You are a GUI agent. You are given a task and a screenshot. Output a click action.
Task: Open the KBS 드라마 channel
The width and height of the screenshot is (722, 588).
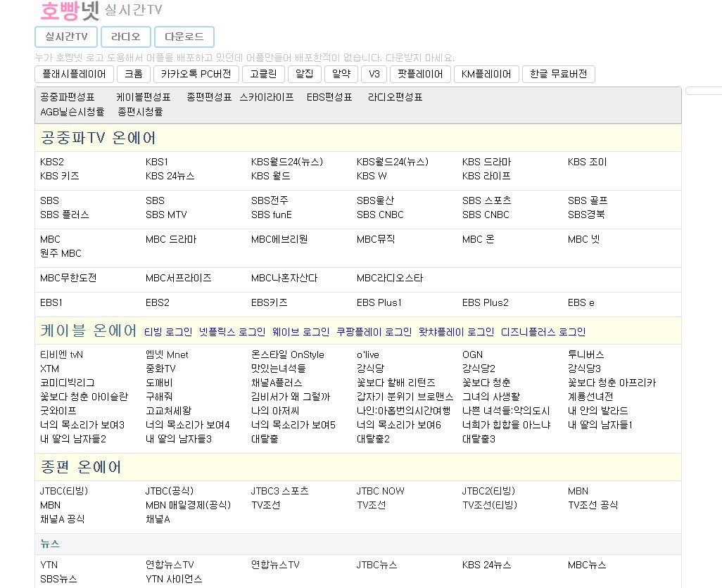click(487, 162)
